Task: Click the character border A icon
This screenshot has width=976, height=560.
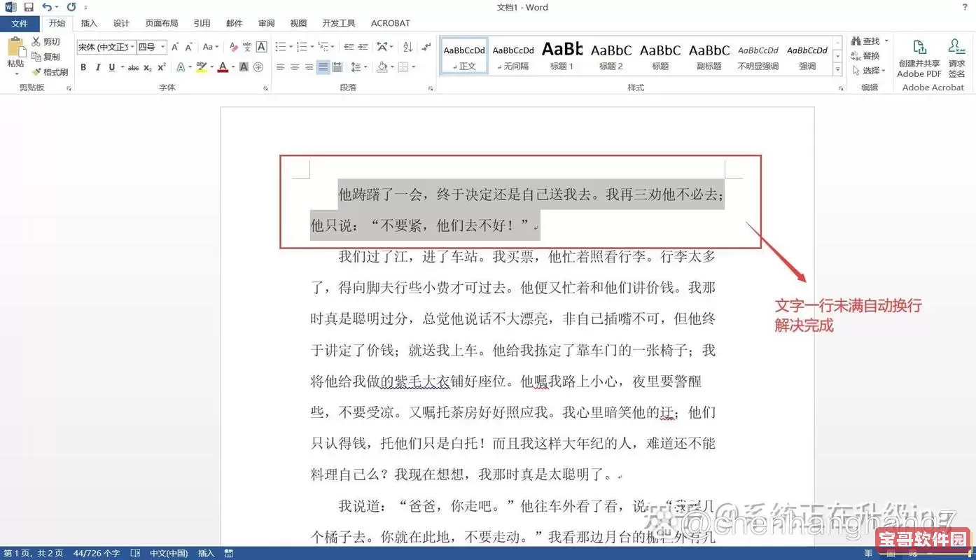Action: pyautogui.click(x=261, y=47)
